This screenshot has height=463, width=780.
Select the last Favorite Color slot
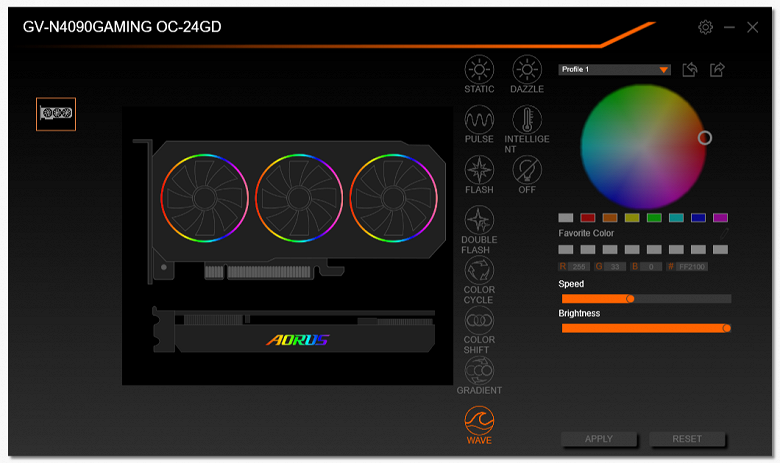click(720, 249)
